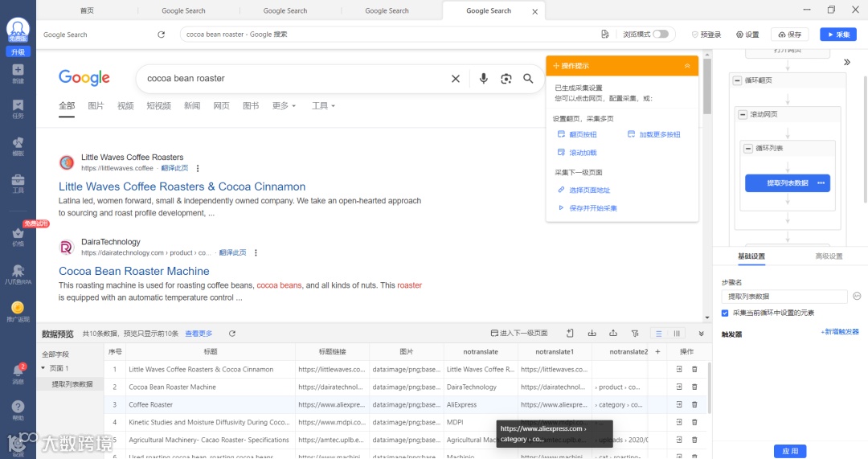The width and height of the screenshot is (868, 459).
Task: Open the three-dot menu on the 提取列表数据 node
Action: point(821,183)
